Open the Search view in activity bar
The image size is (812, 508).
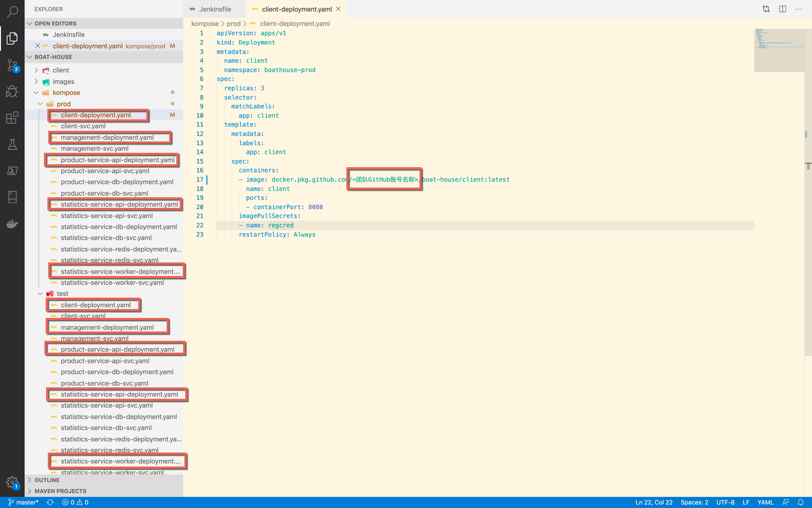[12, 12]
